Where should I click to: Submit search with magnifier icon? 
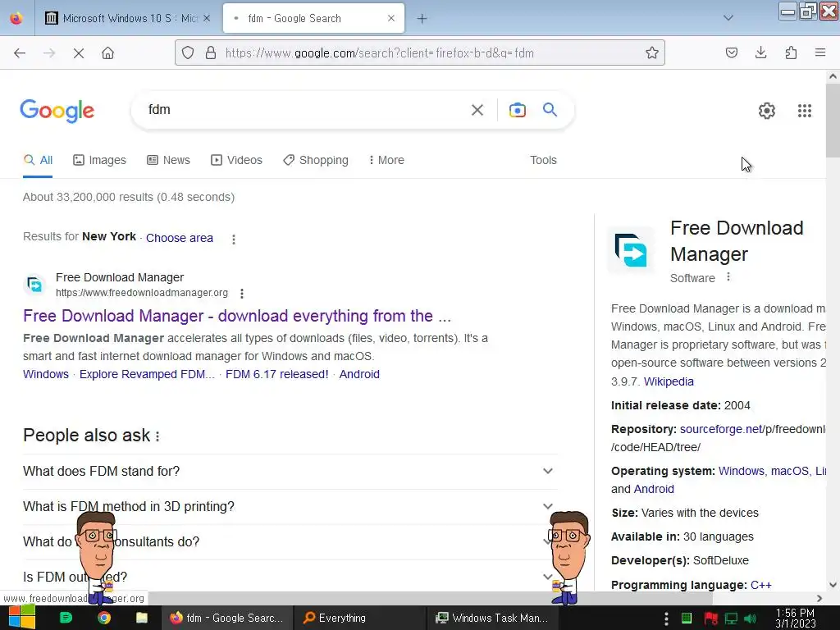[x=550, y=110]
